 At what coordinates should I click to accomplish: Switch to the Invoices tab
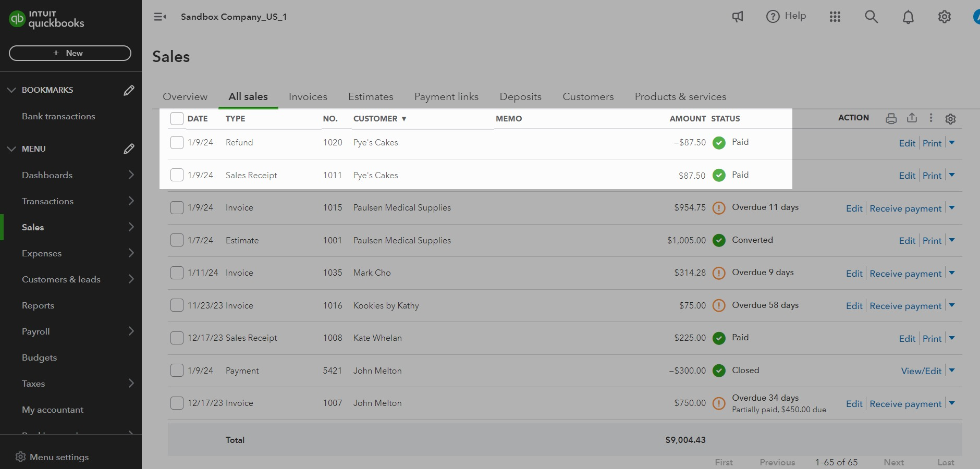[308, 97]
